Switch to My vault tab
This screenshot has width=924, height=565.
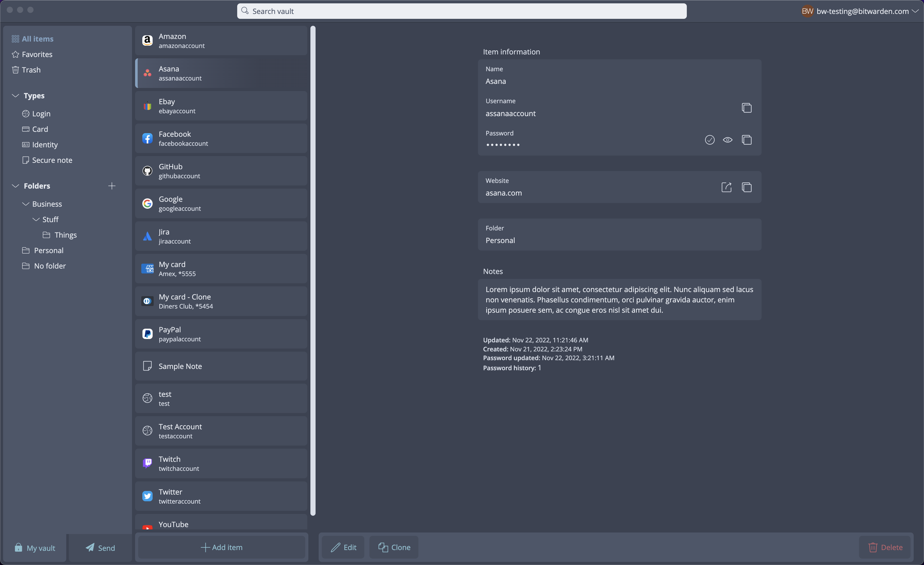point(35,548)
